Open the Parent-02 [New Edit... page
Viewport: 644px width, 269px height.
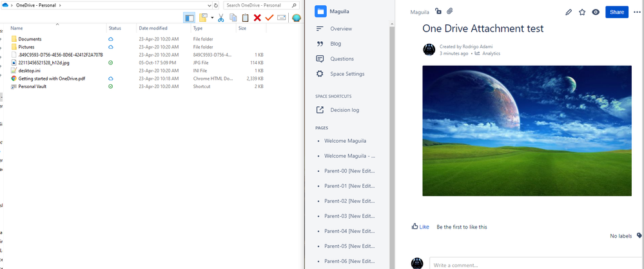tap(349, 201)
